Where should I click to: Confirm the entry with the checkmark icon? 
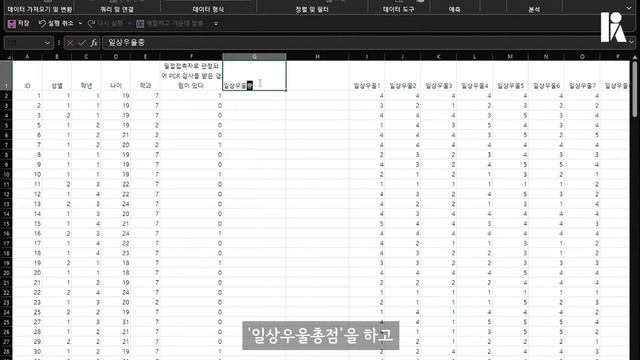pyautogui.click(x=82, y=43)
